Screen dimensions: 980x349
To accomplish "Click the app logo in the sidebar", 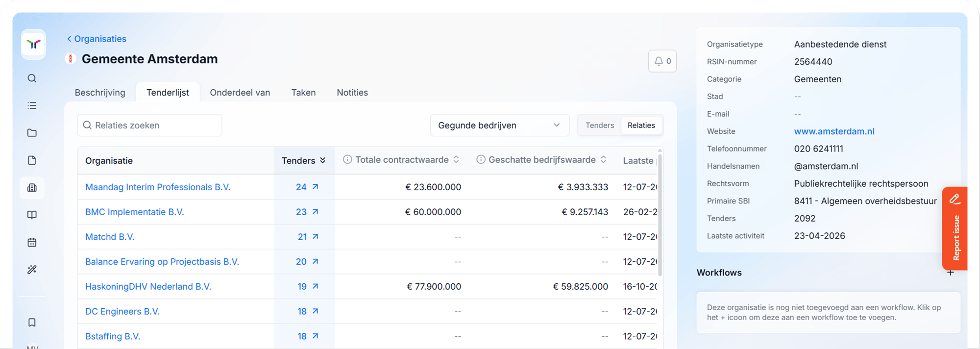I will 33,44.
